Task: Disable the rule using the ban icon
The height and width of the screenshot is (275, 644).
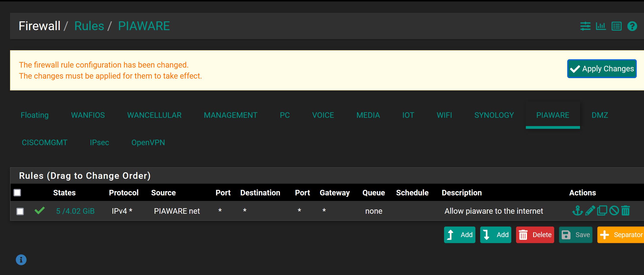Action: (614, 211)
